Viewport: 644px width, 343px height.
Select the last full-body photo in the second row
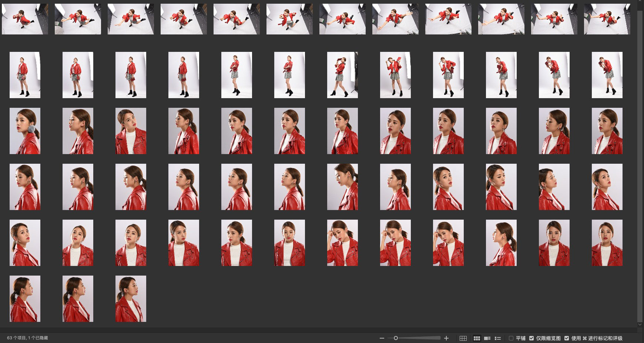click(x=607, y=75)
